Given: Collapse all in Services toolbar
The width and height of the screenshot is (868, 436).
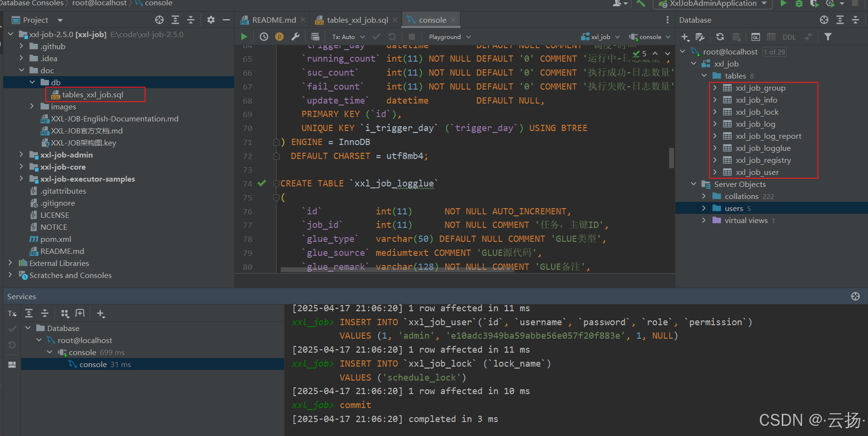Looking at the screenshot, I should tap(45, 313).
